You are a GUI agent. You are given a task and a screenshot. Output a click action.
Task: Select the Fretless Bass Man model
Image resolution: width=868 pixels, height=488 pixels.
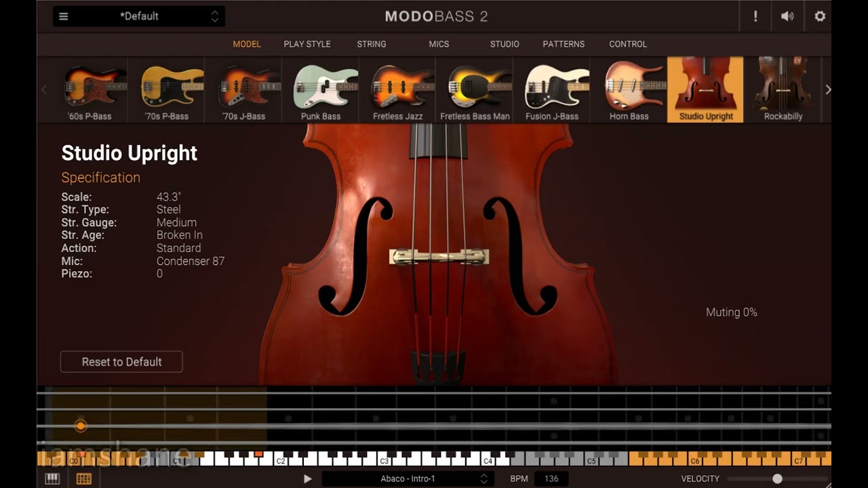475,89
